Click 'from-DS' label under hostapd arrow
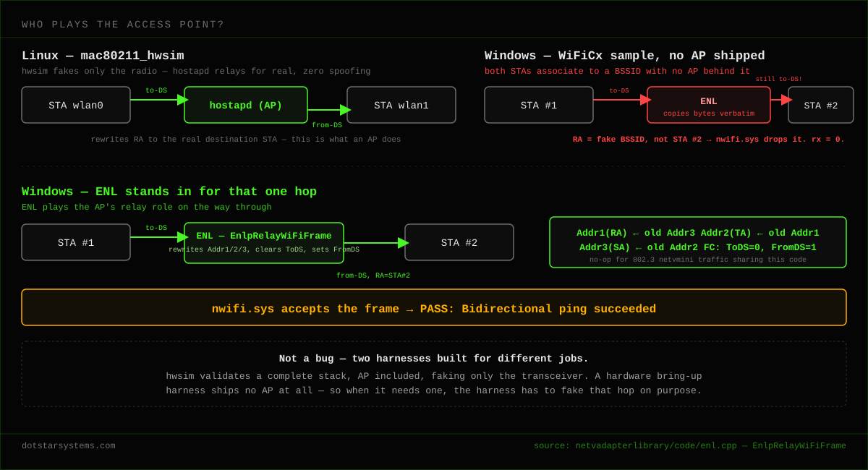The width and height of the screenshot is (868, 470). pyautogui.click(x=327, y=125)
